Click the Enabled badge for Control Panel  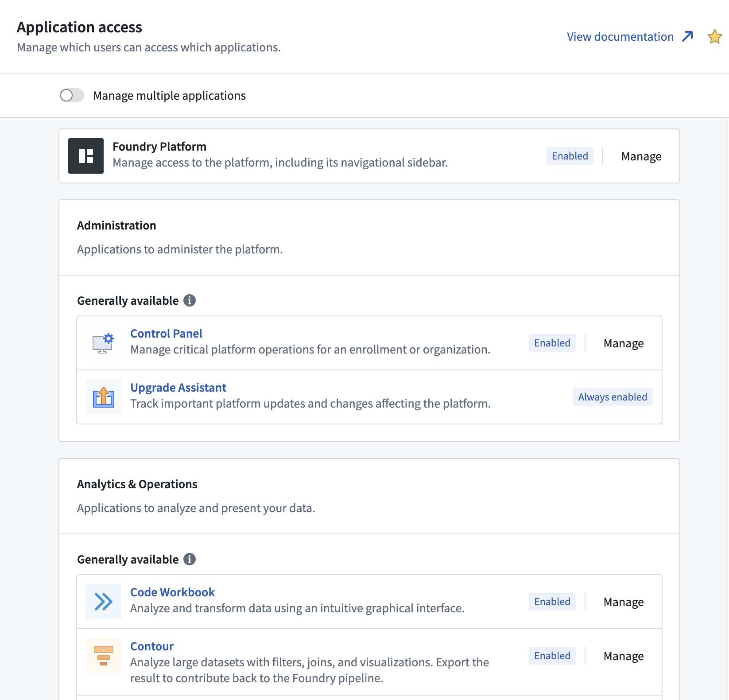coord(552,343)
